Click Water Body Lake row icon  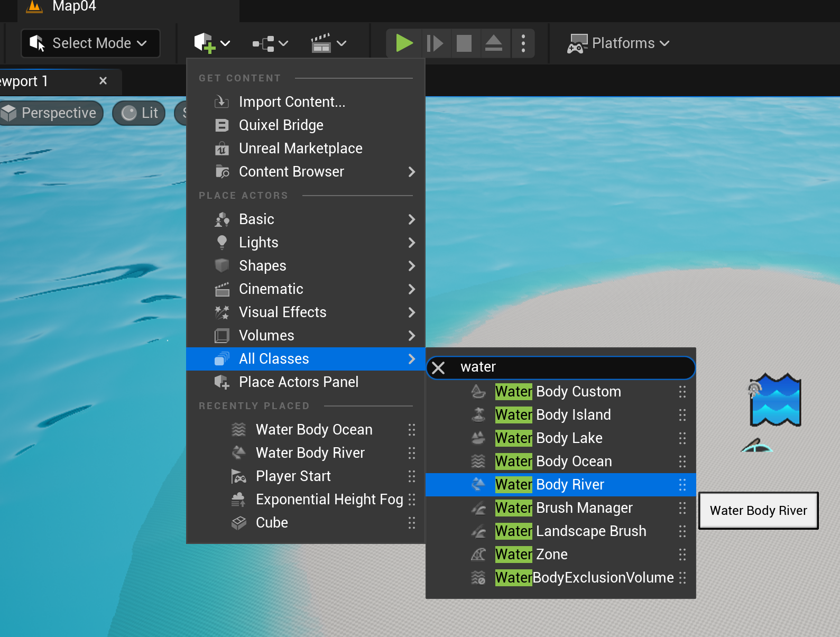coord(478,438)
